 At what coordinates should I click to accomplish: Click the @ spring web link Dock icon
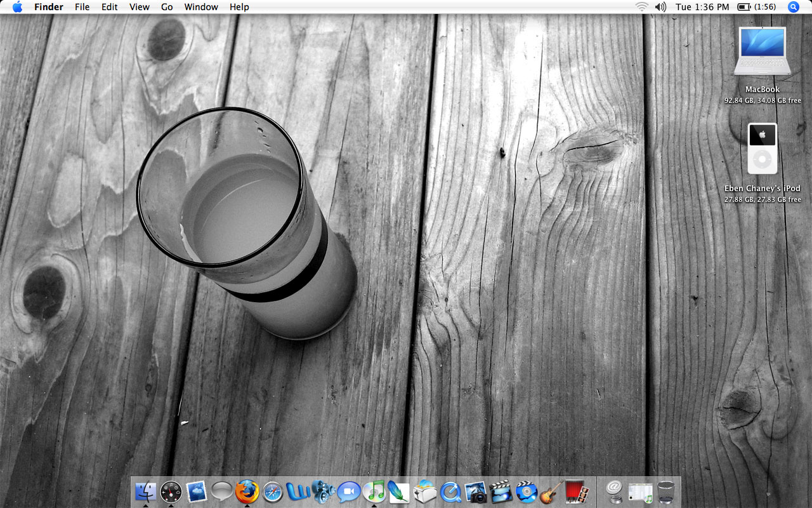pos(614,491)
